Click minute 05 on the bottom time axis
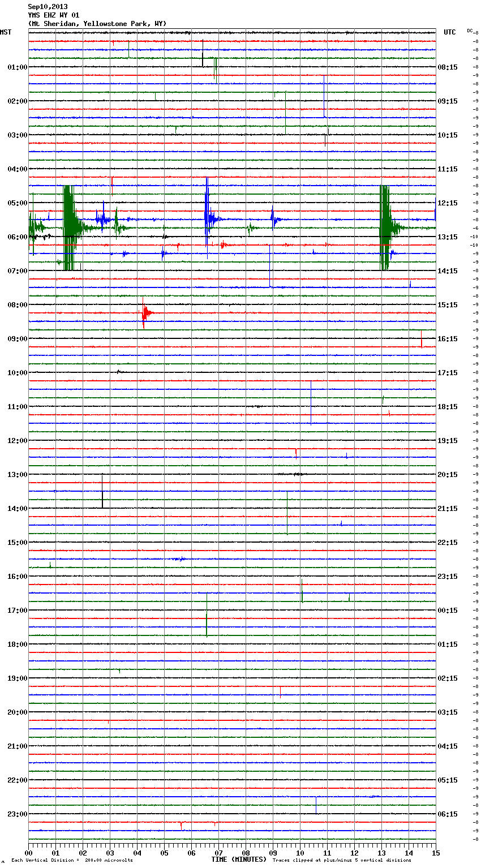481x868 pixels. point(164,853)
